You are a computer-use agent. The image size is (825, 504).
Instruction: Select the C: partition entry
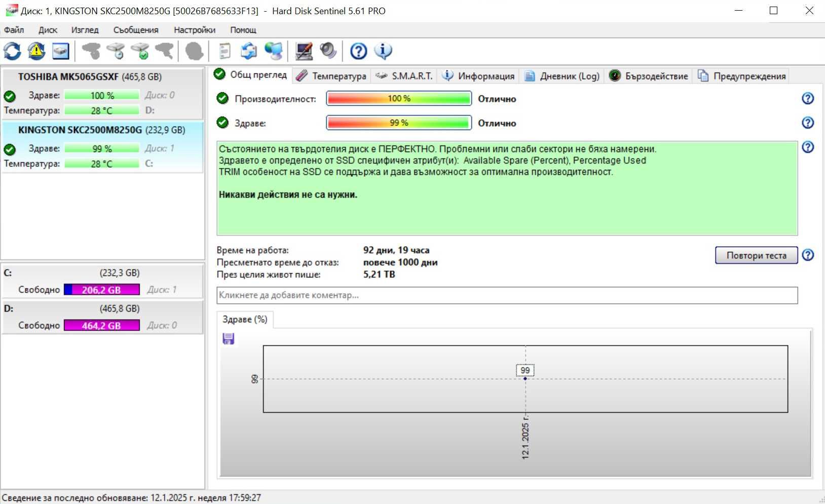coord(102,281)
